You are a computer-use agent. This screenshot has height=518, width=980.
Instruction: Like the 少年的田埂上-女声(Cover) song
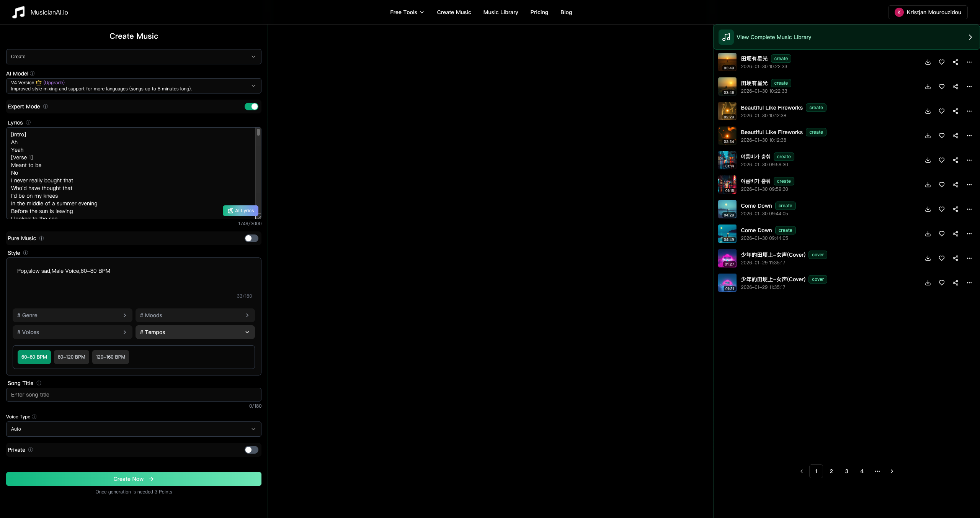click(x=942, y=258)
